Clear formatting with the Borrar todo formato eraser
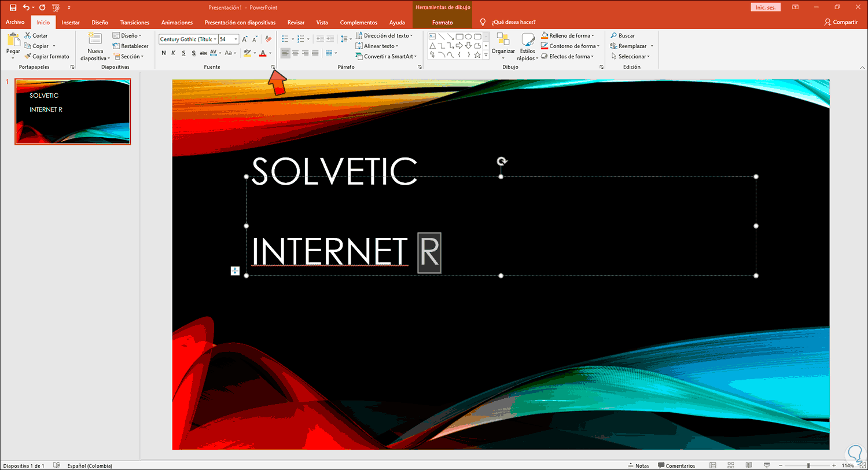The height and width of the screenshot is (470, 868). pos(268,38)
